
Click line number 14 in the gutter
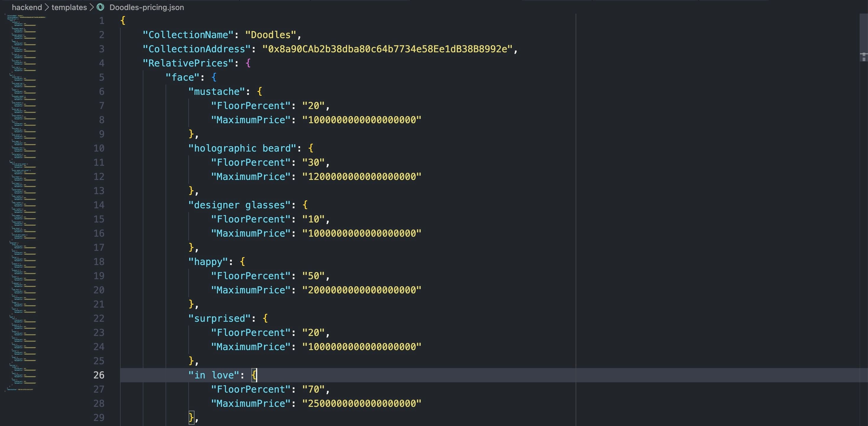(99, 205)
